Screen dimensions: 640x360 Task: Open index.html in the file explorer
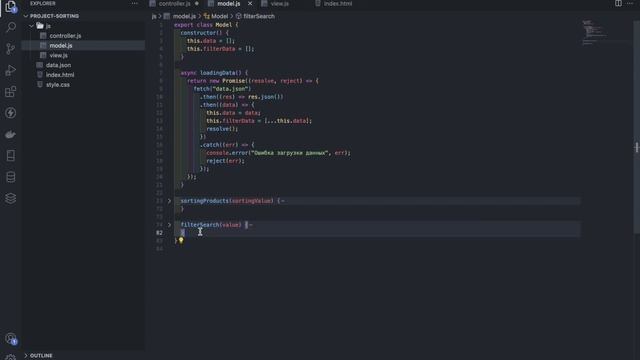point(60,75)
